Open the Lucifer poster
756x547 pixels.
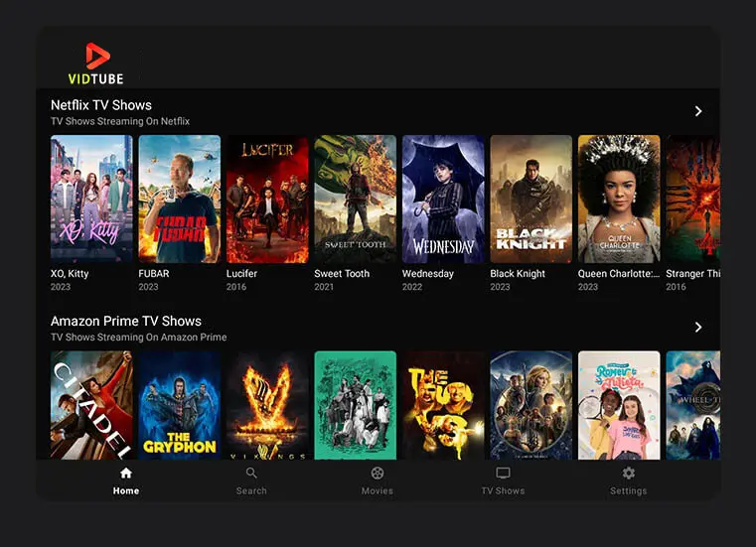267,199
